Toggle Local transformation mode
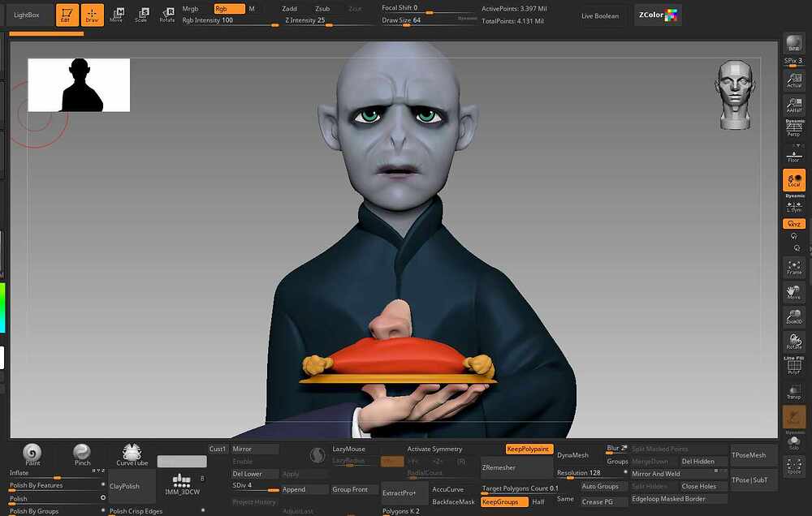Screen dimensions: 812x516 point(794,180)
